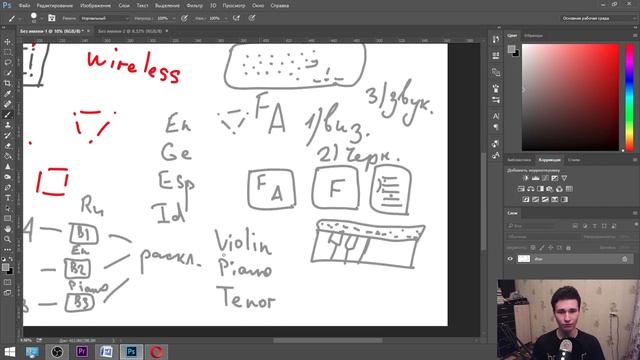This screenshot has height=360, width=640.
Task: Open brush blending mode dropdown
Action: click(x=104, y=18)
